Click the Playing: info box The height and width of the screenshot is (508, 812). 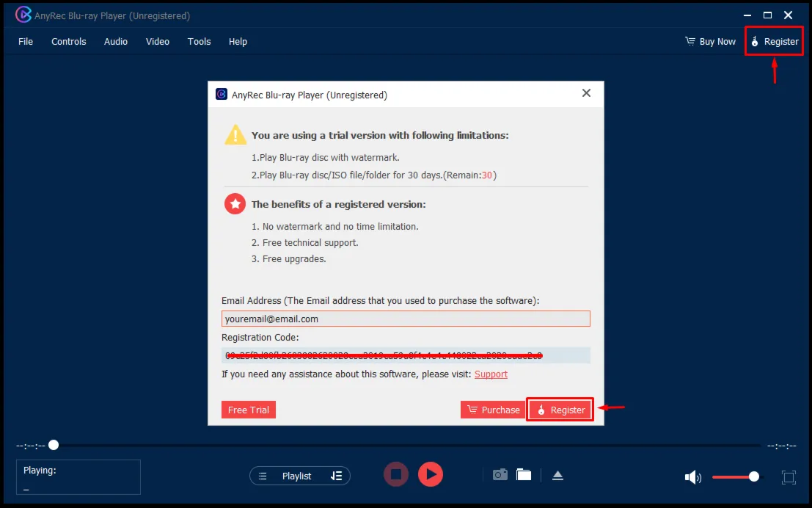[x=78, y=477]
